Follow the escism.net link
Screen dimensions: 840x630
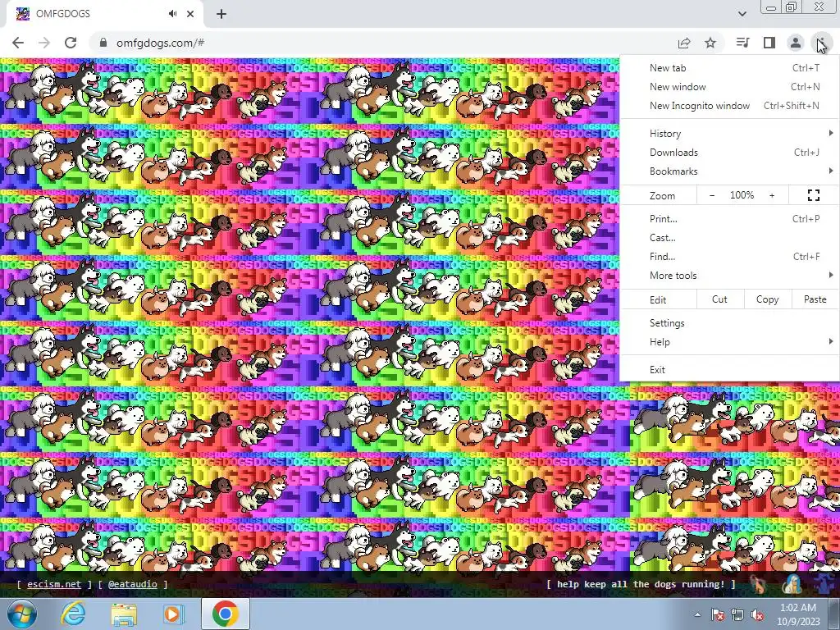point(54,584)
